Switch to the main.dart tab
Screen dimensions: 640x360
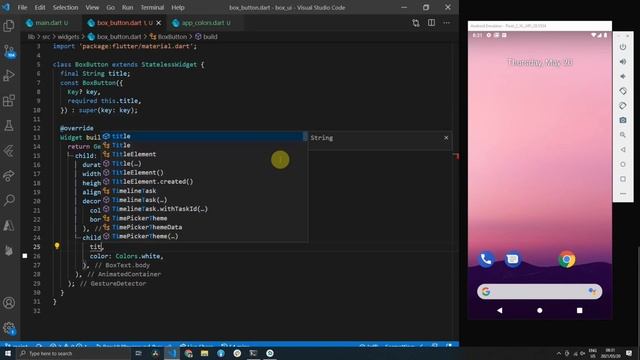click(x=51, y=23)
